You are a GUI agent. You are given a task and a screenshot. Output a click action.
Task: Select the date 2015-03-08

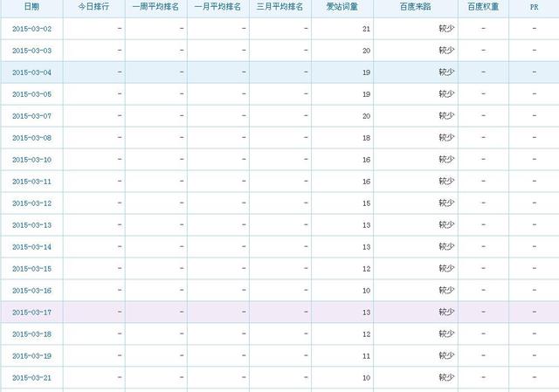tap(31, 138)
